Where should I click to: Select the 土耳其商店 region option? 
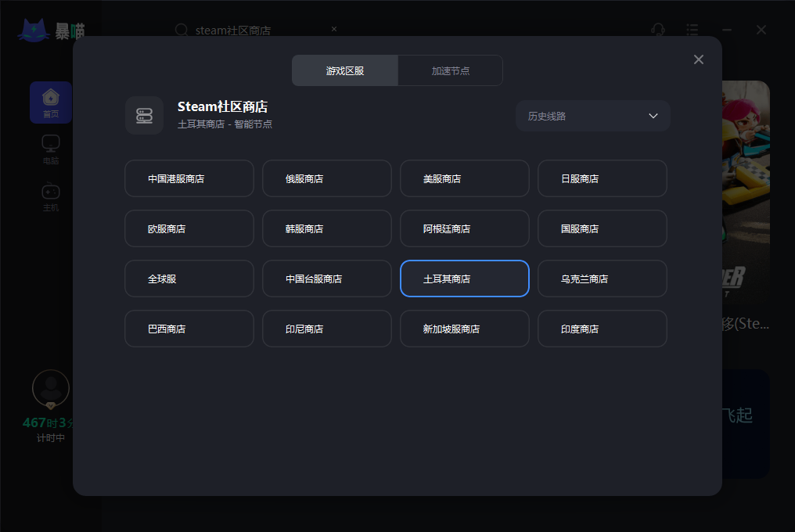pyautogui.click(x=465, y=279)
